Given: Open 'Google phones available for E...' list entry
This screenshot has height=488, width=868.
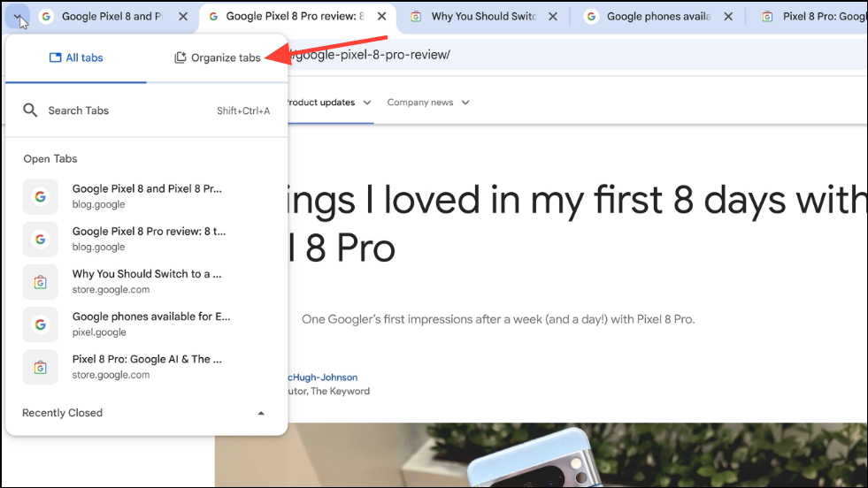Looking at the screenshot, I should click(x=146, y=324).
